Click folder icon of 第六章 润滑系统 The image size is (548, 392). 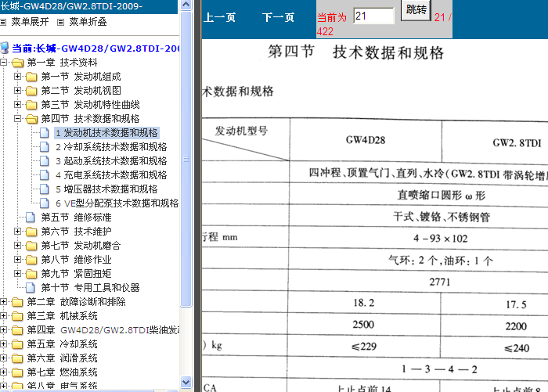pyautogui.click(x=17, y=358)
